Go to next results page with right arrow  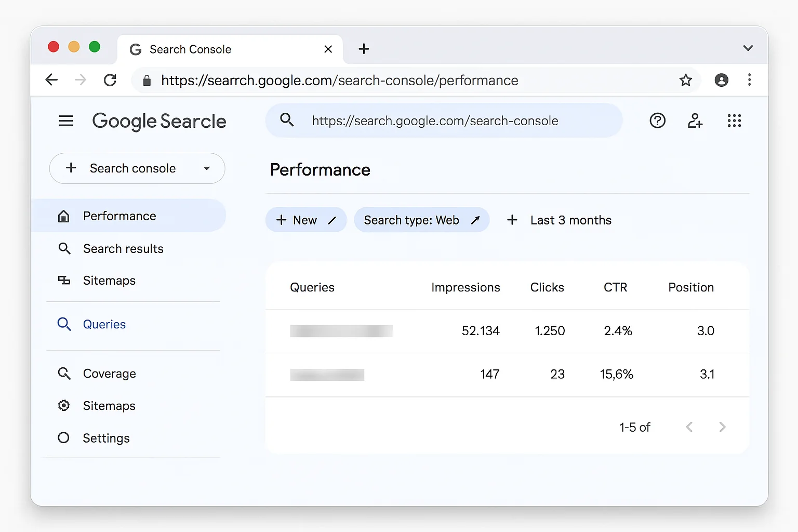pyautogui.click(x=722, y=427)
